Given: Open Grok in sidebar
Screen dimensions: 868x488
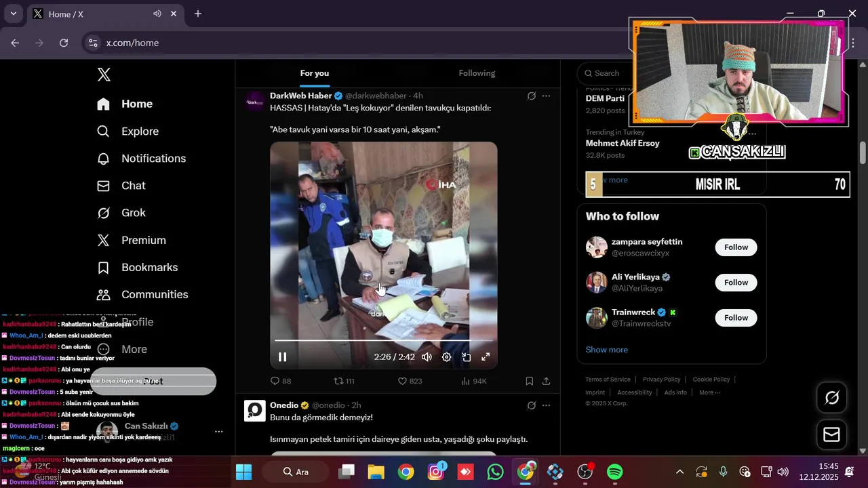Looking at the screenshot, I should coord(121,213).
